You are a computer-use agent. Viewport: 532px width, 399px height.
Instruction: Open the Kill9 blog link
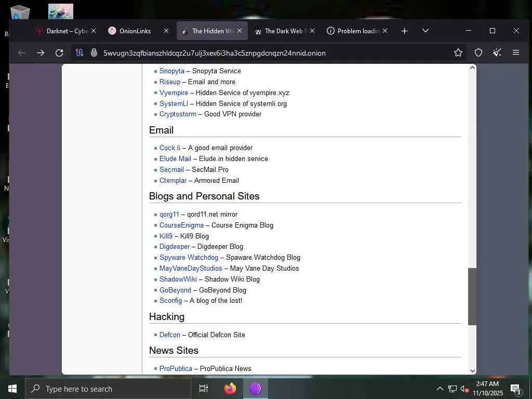pyautogui.click(x=166, y=236)
